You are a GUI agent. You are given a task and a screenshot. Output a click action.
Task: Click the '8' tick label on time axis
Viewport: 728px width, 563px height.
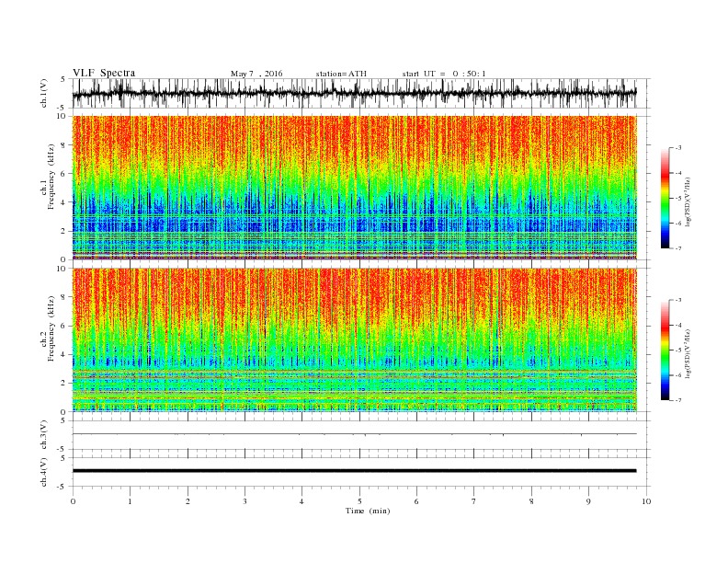pos(531,501)
